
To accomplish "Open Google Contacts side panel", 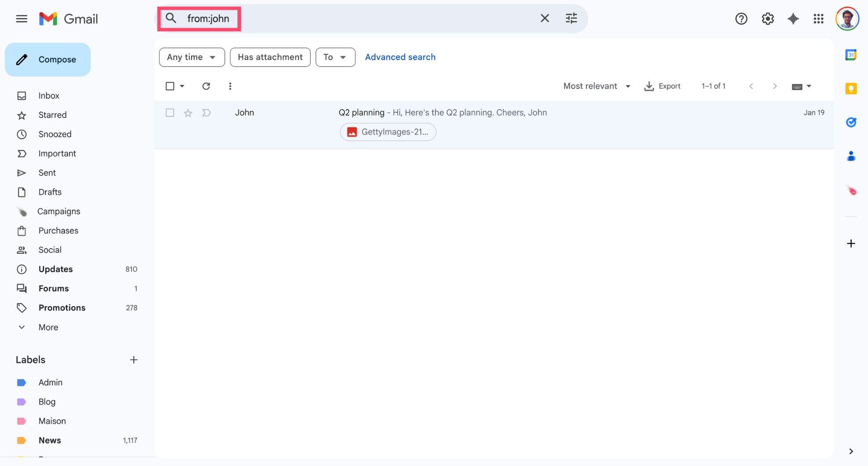I will coord(851,156).
